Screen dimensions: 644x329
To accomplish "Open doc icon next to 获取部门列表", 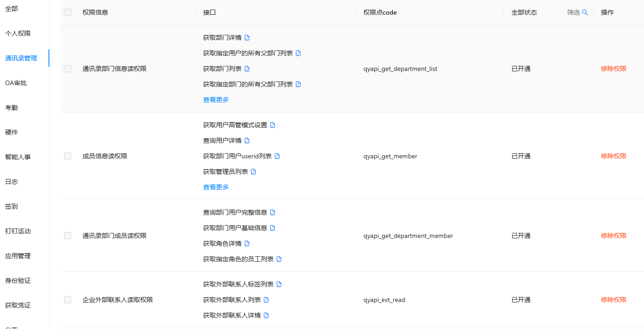I will pos(248,68).
